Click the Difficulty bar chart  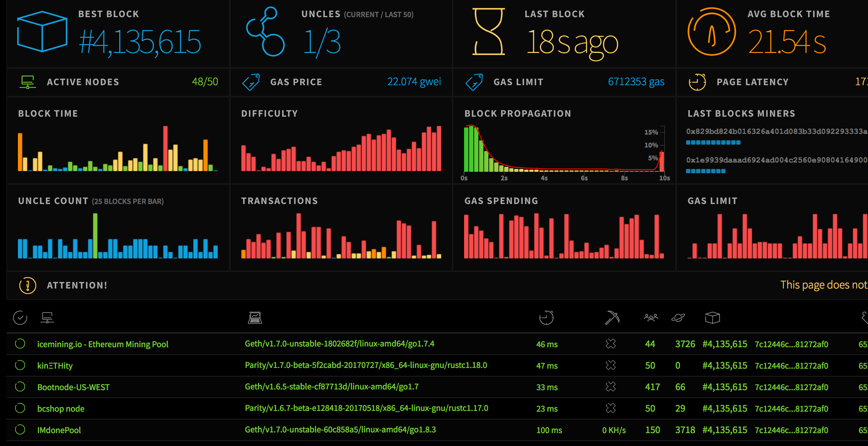pos(341,148)
